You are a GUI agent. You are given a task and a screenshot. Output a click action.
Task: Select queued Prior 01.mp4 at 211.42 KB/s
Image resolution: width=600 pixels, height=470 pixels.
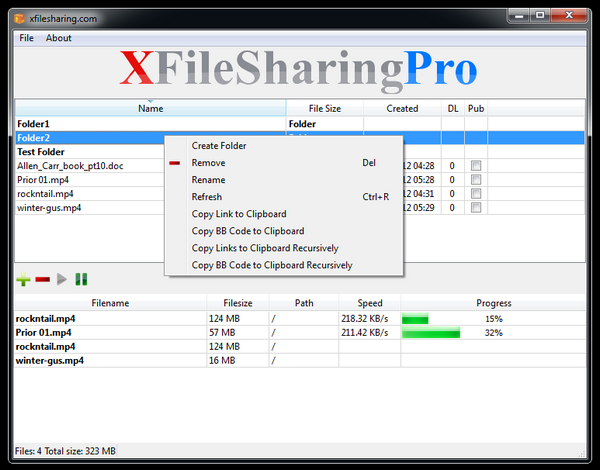(x=300, y=333)
